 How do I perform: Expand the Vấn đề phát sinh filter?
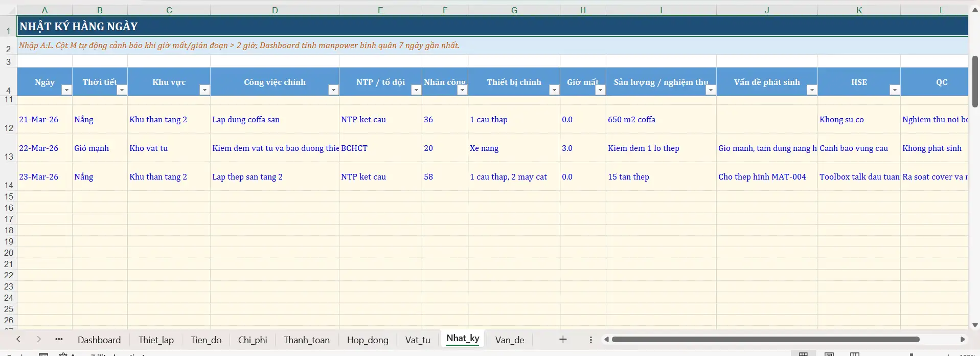[811, 90]
